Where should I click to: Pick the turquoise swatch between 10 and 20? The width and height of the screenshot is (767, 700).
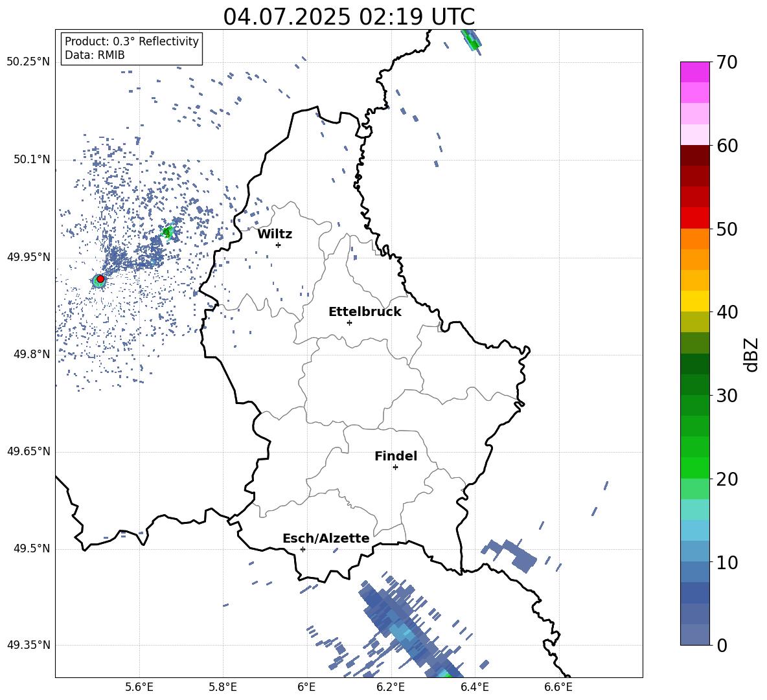[695, 510]
